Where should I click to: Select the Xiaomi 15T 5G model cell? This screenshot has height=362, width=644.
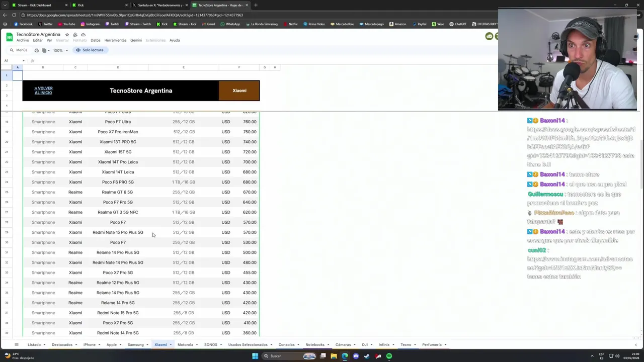coord(118,152)
